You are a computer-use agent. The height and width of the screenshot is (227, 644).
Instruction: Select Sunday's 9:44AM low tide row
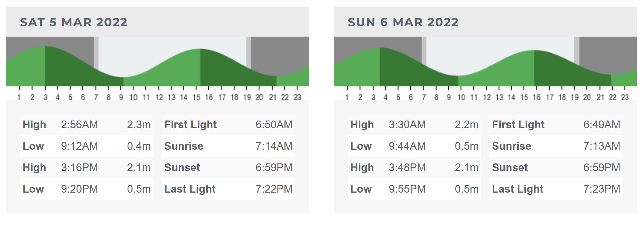coord(414,146)
